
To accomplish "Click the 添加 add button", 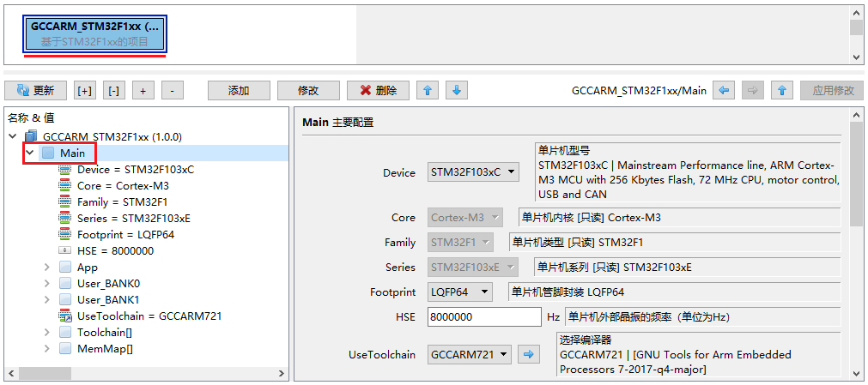I will pyautogui.click(x=239, y=90).
